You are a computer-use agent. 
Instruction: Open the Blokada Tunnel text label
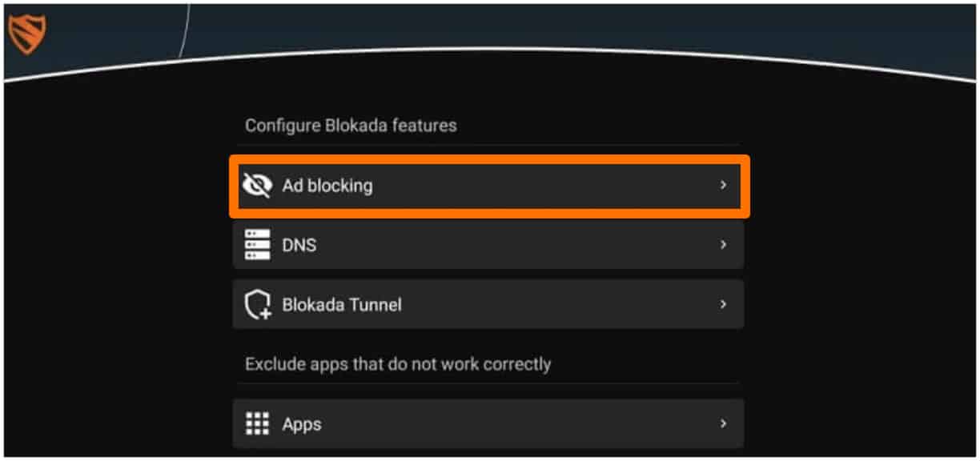coord(342,305)
